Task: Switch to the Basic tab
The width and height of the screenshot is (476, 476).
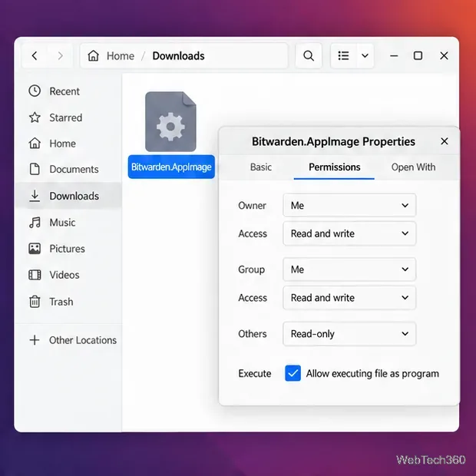Action: click(x=261, y=167)
